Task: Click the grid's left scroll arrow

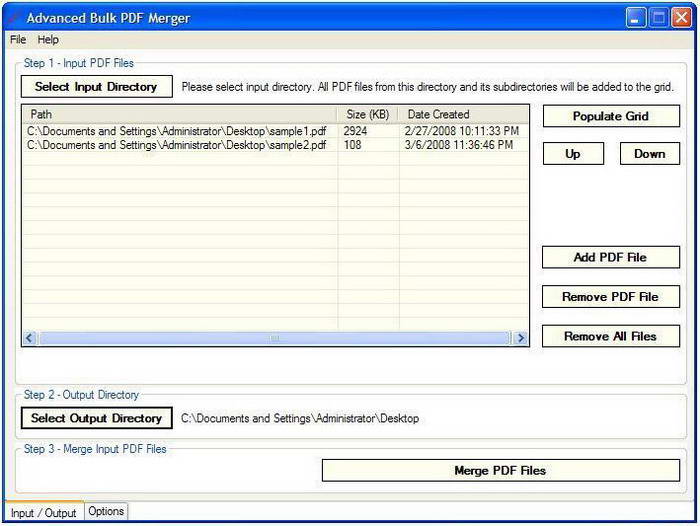Action: click(30, 338)
